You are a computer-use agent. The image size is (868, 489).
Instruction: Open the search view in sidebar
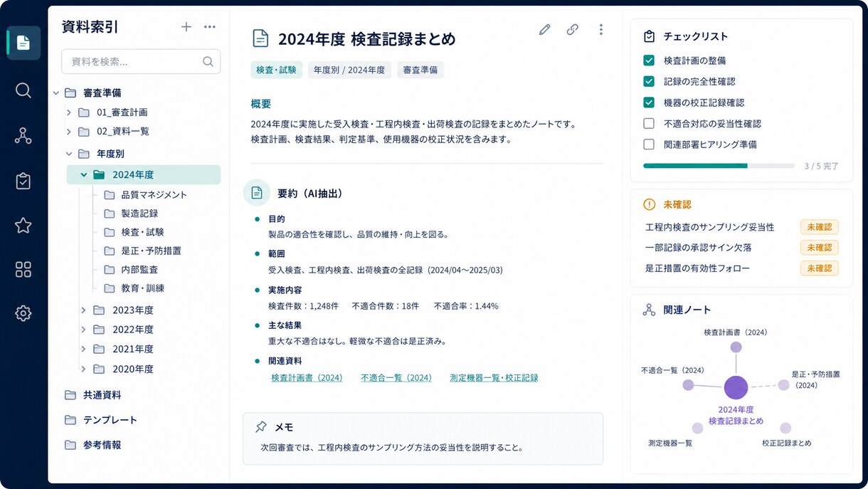click(23, 90)
